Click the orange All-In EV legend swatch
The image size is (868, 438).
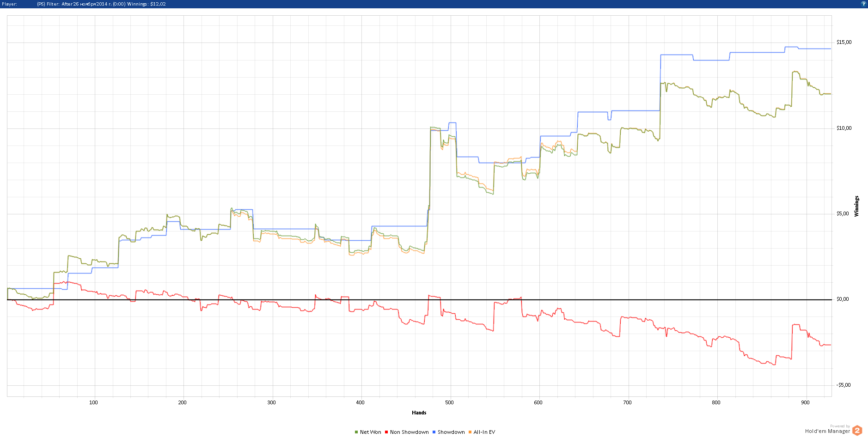tap(470, 432)
